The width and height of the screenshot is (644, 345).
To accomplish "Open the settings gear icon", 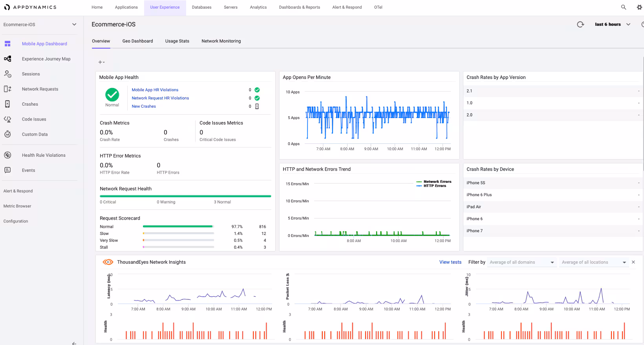I will pos(639,7).
